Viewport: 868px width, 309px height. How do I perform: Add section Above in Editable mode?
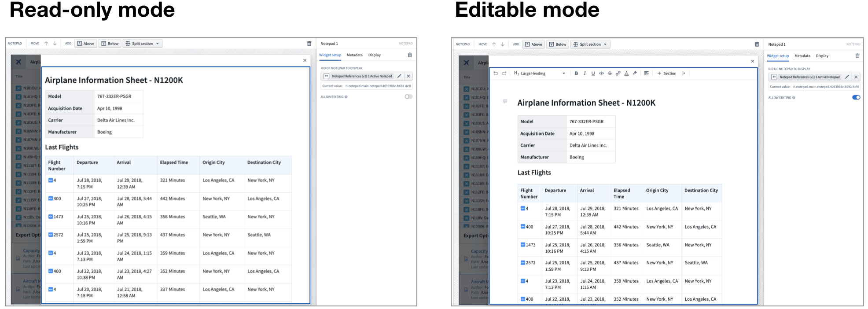pos(533,44)
